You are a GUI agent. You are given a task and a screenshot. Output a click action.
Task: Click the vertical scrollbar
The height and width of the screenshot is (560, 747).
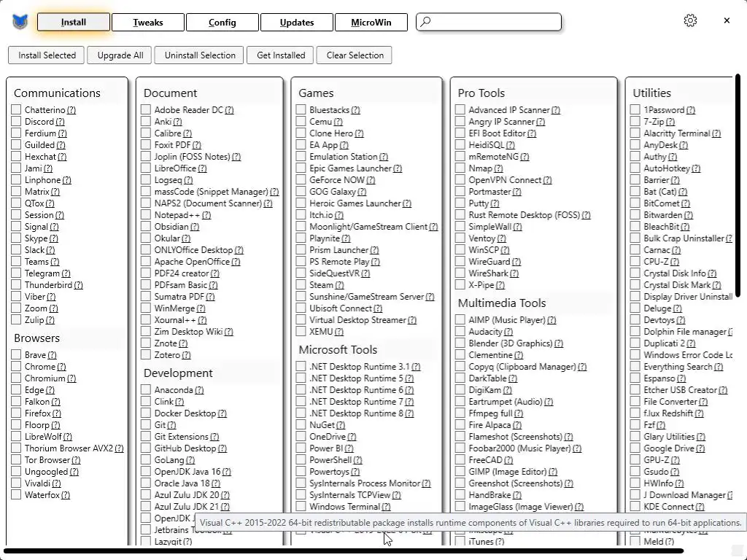(738, 186)
